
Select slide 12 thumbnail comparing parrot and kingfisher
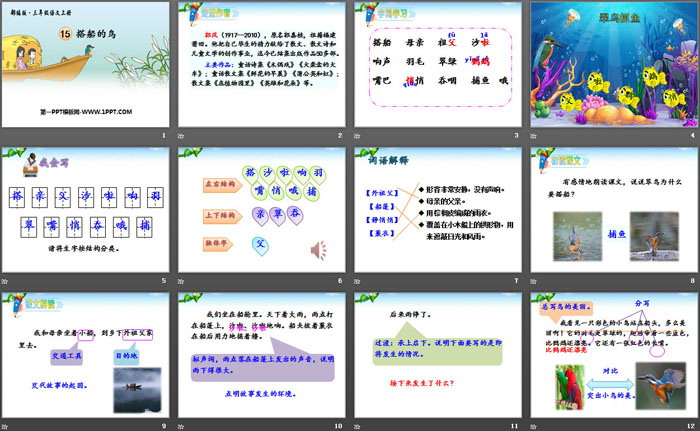pyautogui.click(x=614, y=356)
